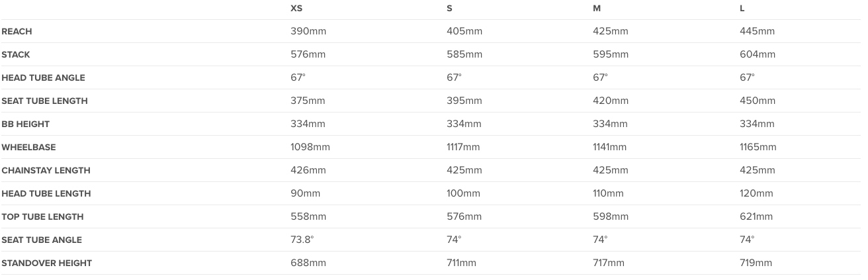Click the M size column header
The width and height of the screenshot is (868, 280).
coord(596,9)
